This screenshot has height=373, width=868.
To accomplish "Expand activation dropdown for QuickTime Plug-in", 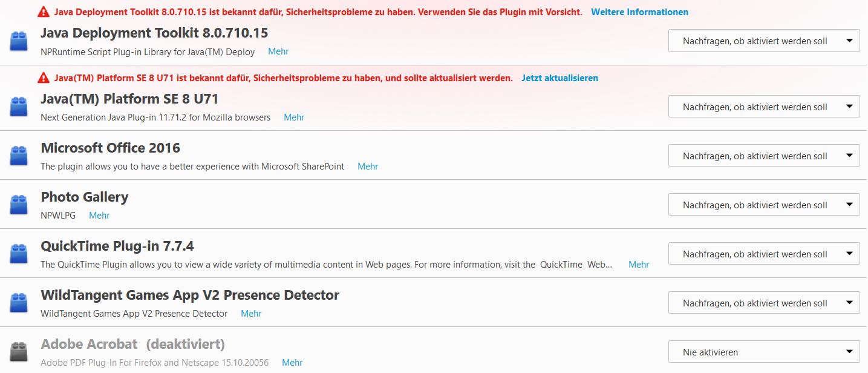I will [x=763, y=254].
